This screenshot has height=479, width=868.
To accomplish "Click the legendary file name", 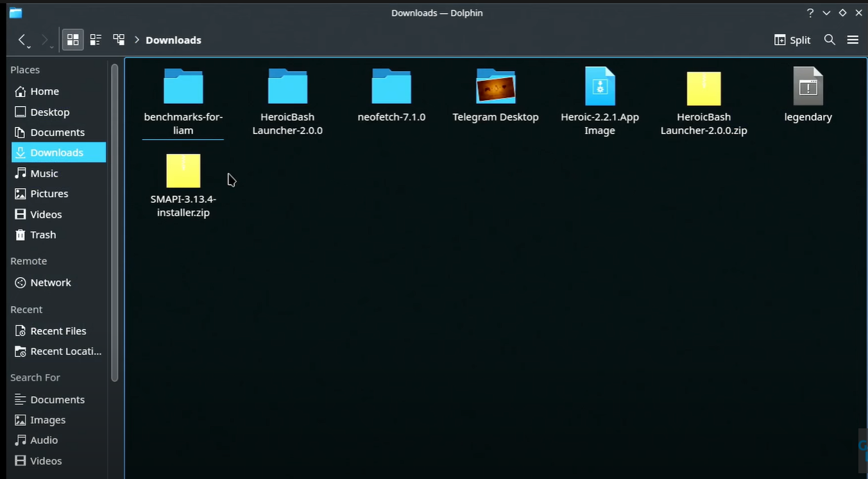I will pyautogui.click(x=808, y=117).
